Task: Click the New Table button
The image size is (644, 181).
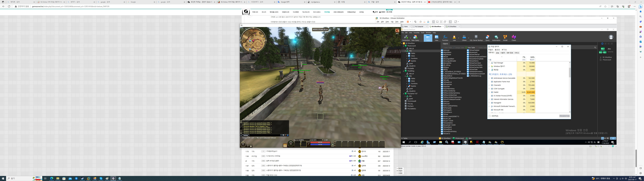Action: point(470,48)
